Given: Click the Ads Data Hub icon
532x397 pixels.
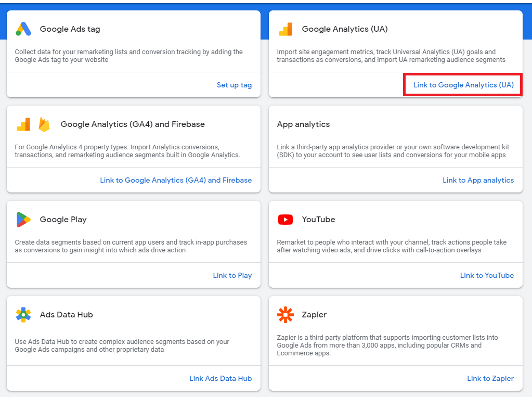Looking at the screenshot, I should click(23, 315).
